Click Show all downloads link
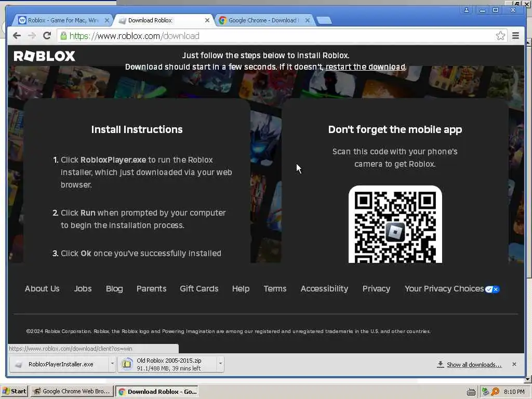 tap(474, 365)
